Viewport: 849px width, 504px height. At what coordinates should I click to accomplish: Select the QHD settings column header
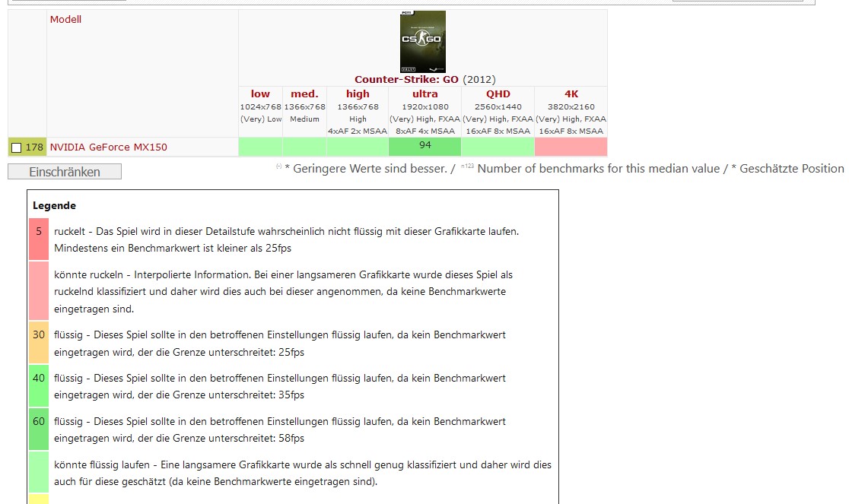click(x=498, y=94)
